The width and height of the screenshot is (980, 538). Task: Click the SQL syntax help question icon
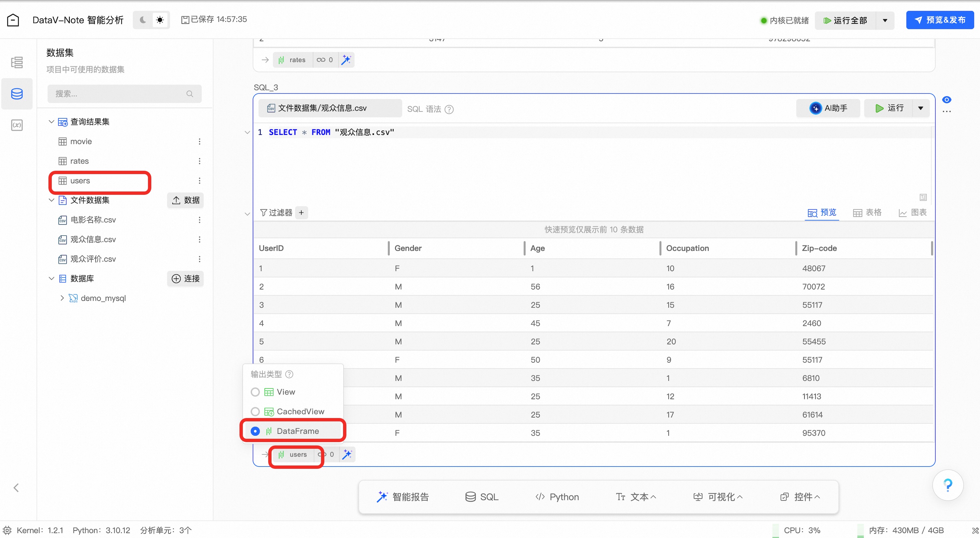point(449,109)
